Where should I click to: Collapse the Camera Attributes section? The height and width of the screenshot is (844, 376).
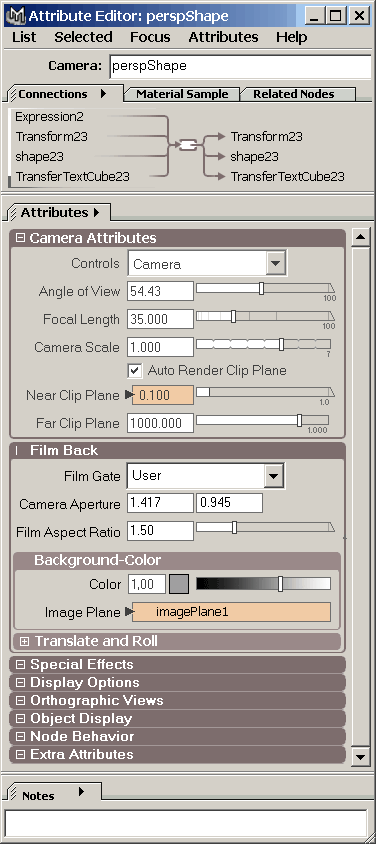[x=20, y=238]
